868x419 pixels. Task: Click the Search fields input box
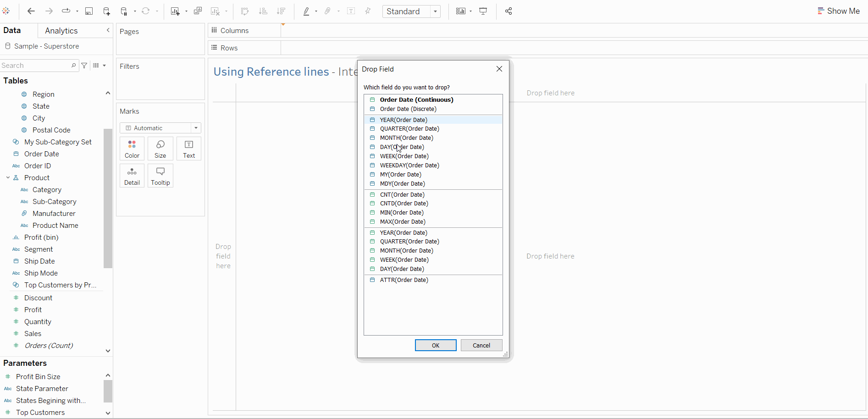click(36, 66)
